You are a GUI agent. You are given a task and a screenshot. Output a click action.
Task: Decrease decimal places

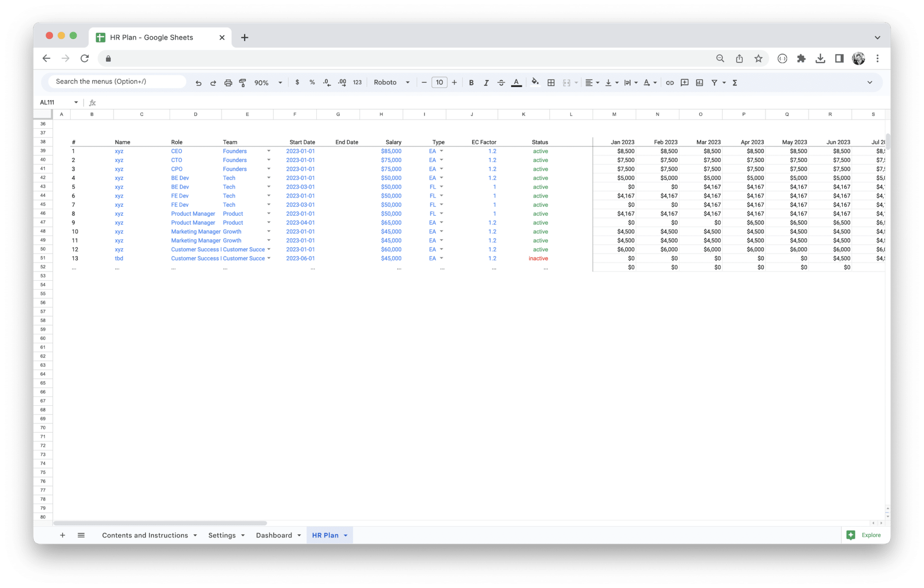326,82
